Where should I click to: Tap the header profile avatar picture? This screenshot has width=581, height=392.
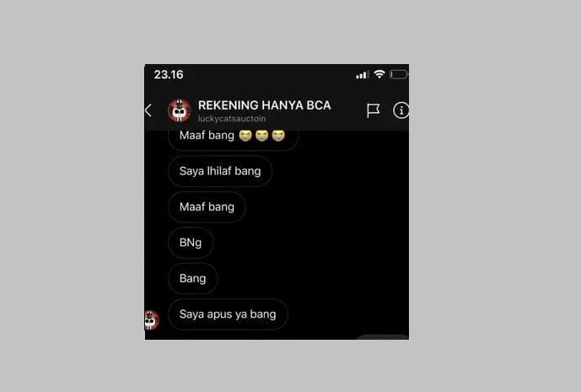point(180,110)
